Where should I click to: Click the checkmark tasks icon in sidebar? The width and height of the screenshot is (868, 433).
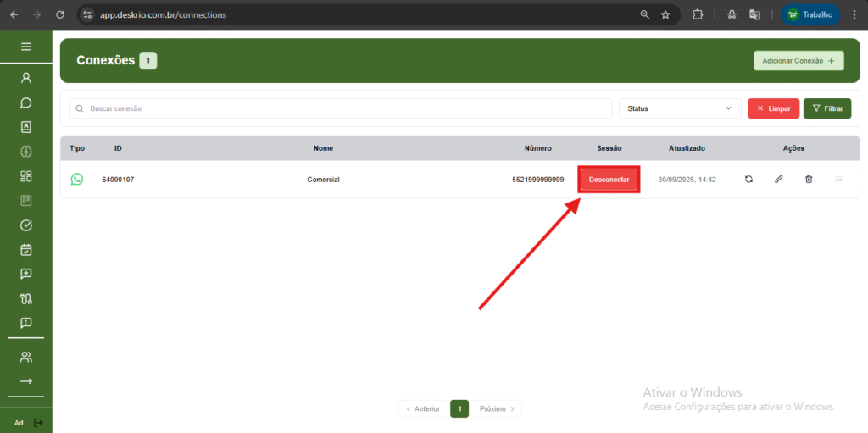tap(25, 225)
